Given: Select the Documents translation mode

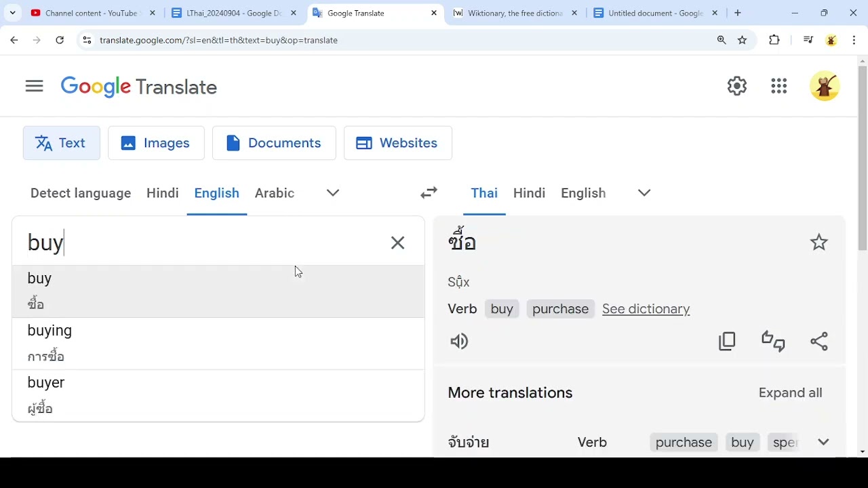Looking at the screenshot, I should pos(274,143).
